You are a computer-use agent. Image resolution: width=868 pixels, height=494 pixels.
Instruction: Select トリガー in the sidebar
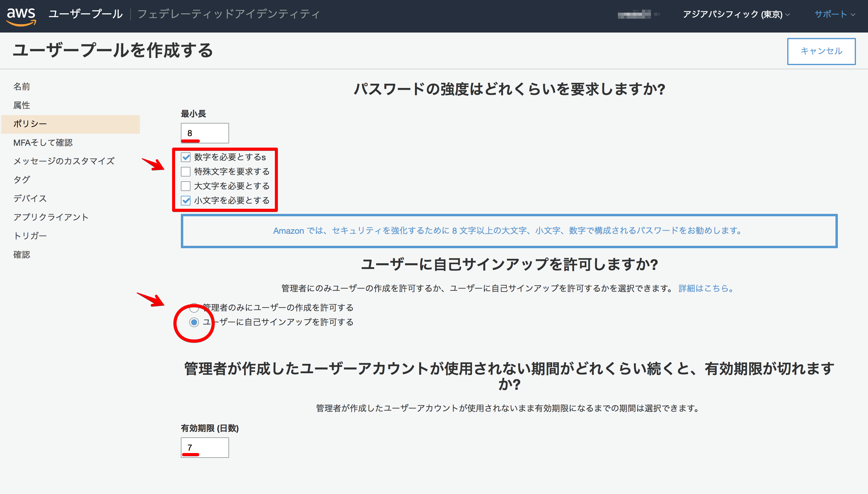pos(30,236)
